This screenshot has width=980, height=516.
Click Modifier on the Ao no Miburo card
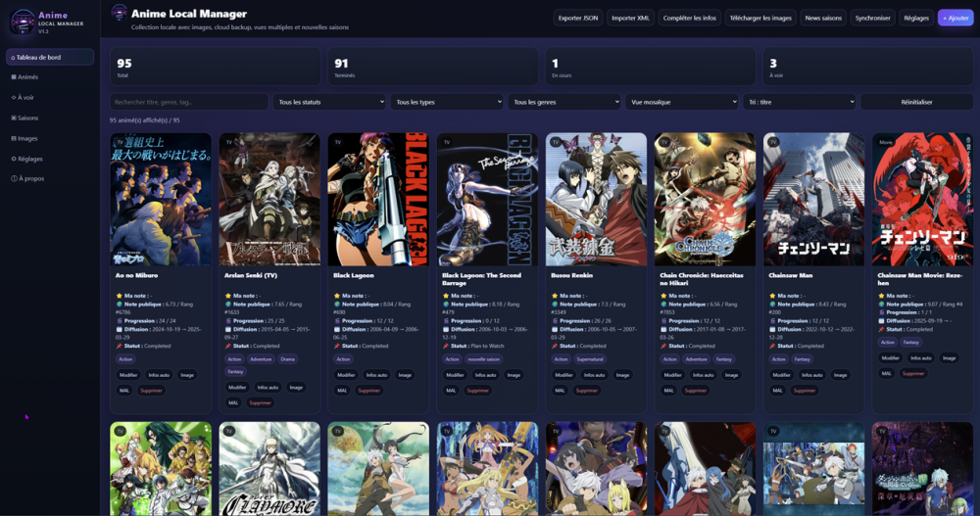(x=128, y=375)
